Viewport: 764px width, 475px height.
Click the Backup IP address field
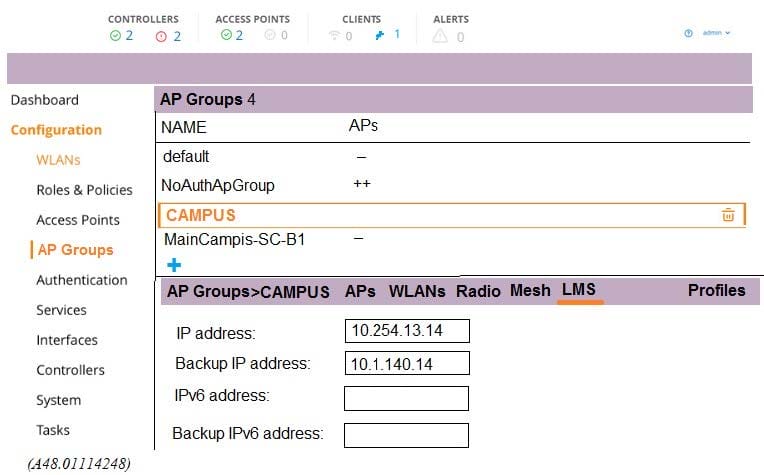click(x=406, y=364)
